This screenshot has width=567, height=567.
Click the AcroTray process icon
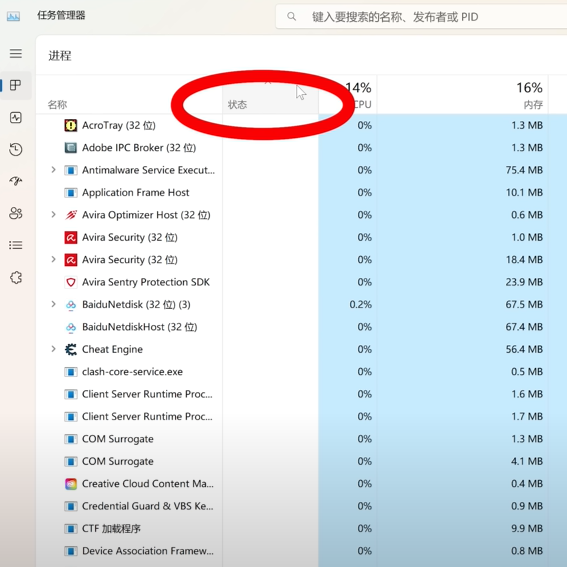click(x=71, y=125)
